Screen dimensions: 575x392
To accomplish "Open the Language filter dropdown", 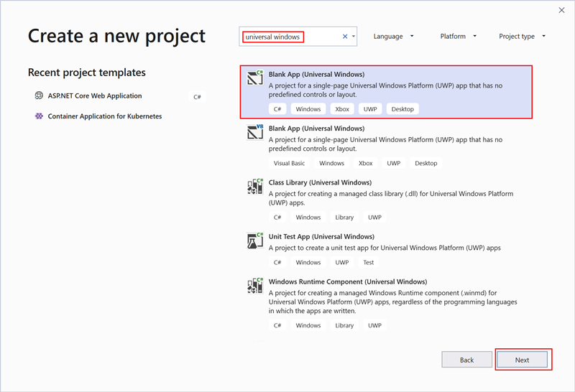I will pyautogui.click(x=393, y=36).
